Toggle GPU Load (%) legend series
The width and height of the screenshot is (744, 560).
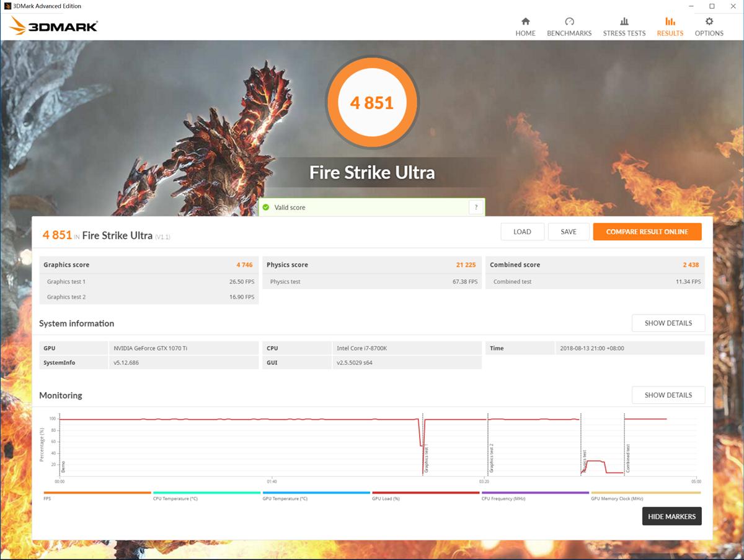pos(386,499)
